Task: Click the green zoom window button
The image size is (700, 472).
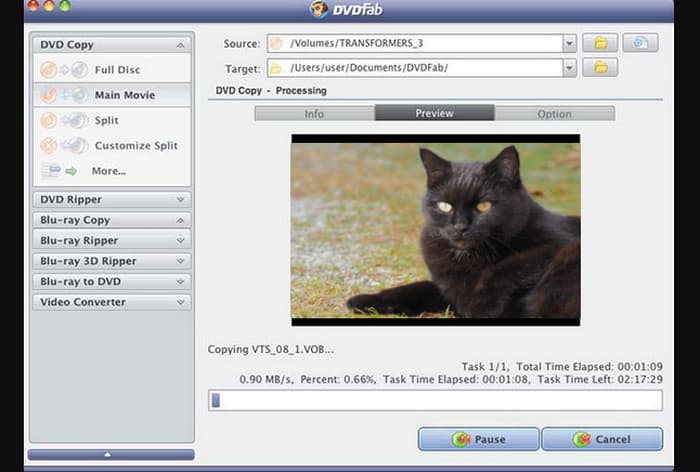Action: click(x=65, y=5)
